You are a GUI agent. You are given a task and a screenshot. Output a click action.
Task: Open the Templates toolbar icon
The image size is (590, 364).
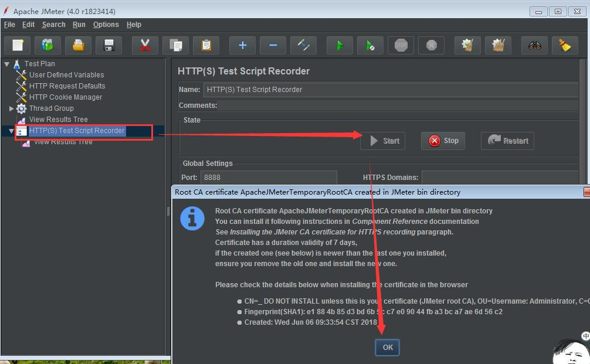48,46
